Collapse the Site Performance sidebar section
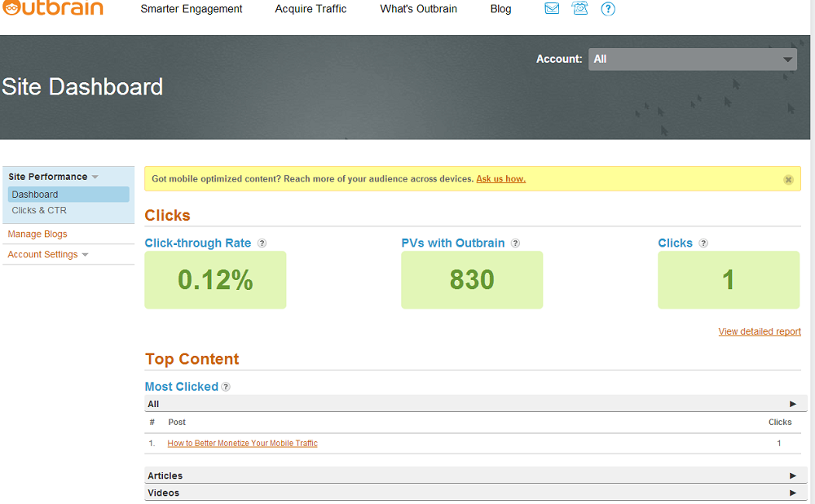The height and width of the screenshot is (504, 815). 95,177
